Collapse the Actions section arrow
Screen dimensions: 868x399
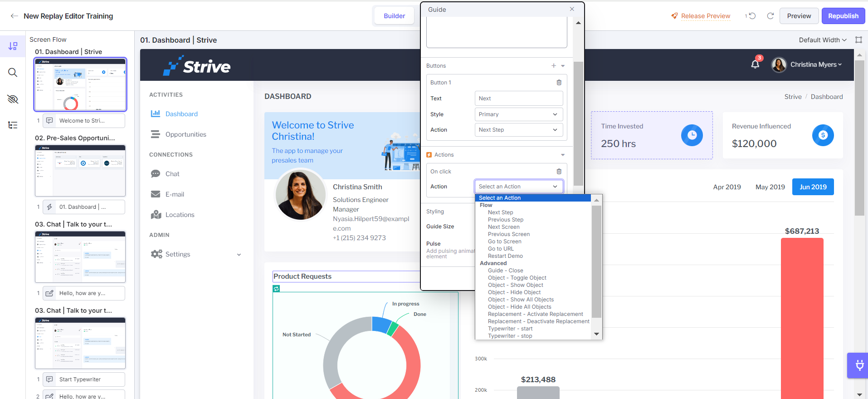(x=563, y=155)
